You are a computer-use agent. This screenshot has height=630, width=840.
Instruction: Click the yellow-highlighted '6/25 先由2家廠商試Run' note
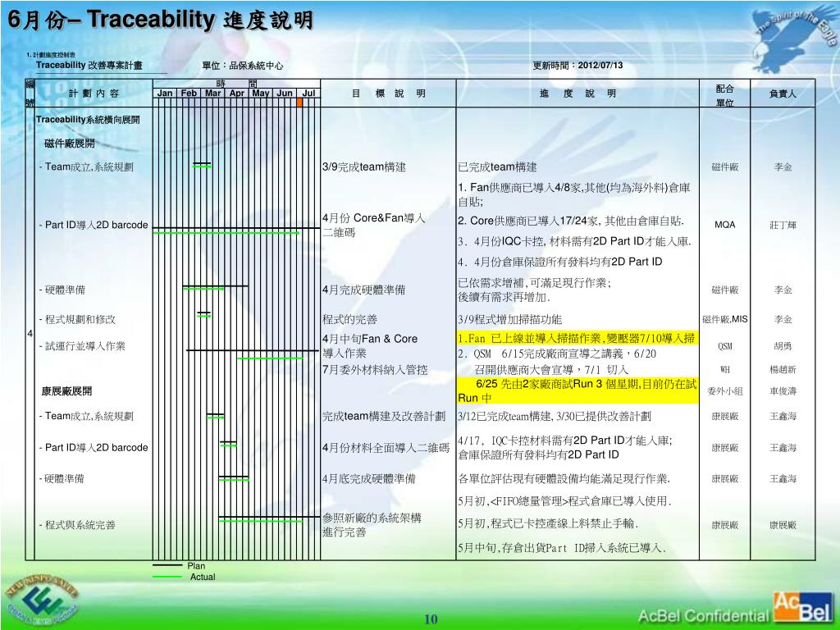tap(577, 390)
